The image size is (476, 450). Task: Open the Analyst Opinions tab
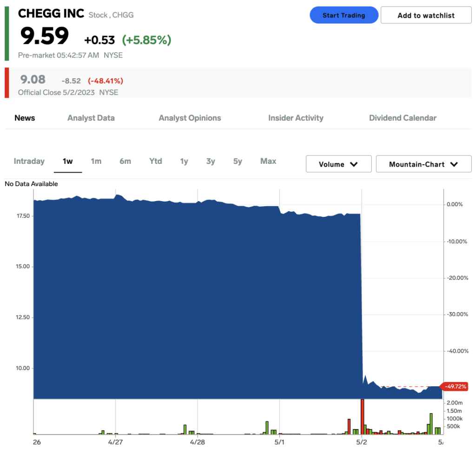(190, 118)
